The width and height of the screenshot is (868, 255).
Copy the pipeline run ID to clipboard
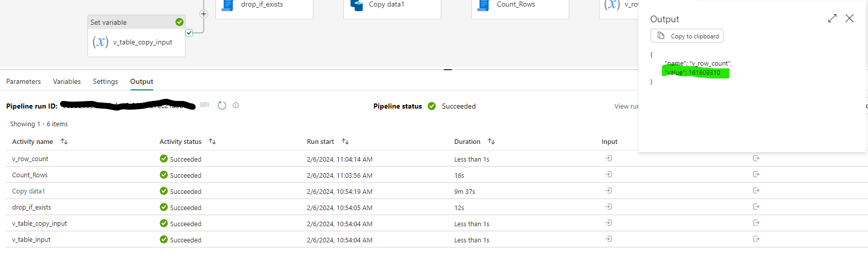tap(204, 105)
